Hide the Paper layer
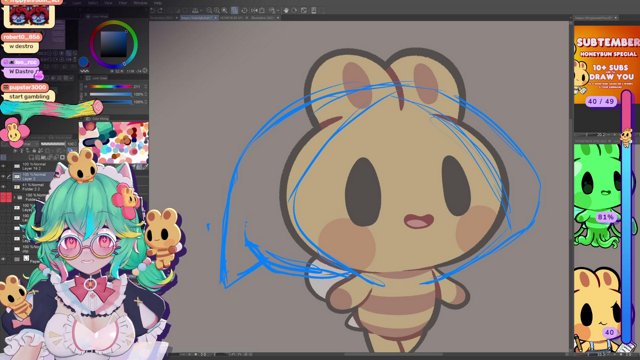Image resolution: width=640 pixels, height=360 pixels. [x=3, y=259]
